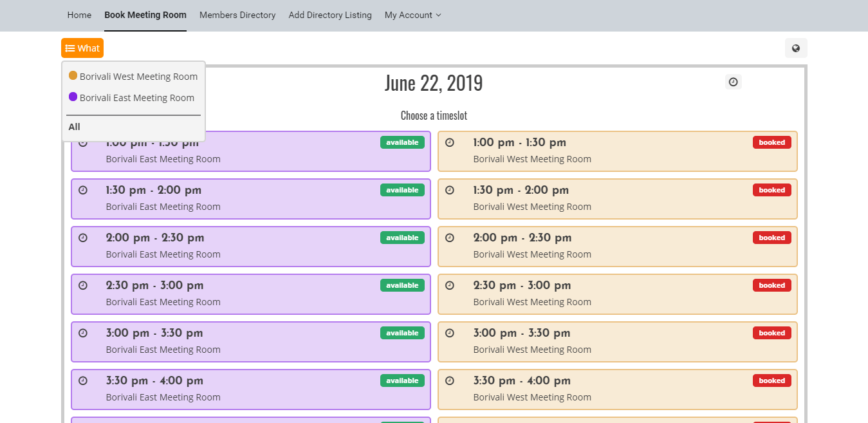Click the purple Borivali East color dot
Viewport: 868px width, 423px height.
(x=73, y=97)
